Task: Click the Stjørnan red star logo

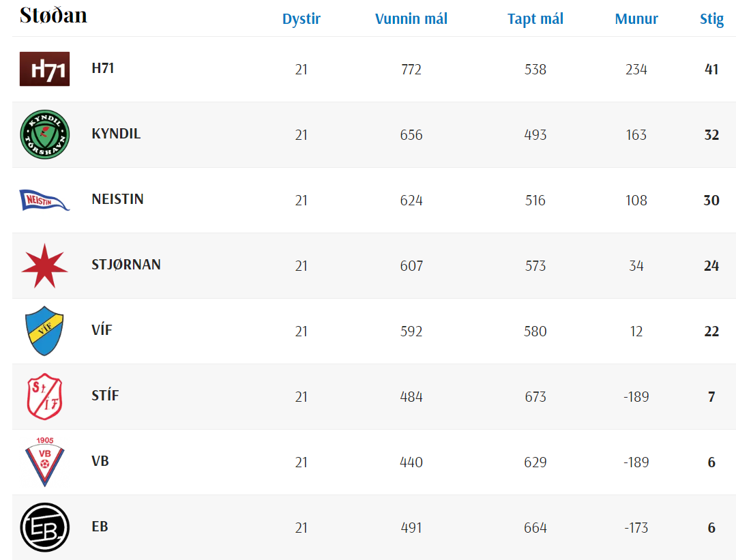Action: click(44, 265)
